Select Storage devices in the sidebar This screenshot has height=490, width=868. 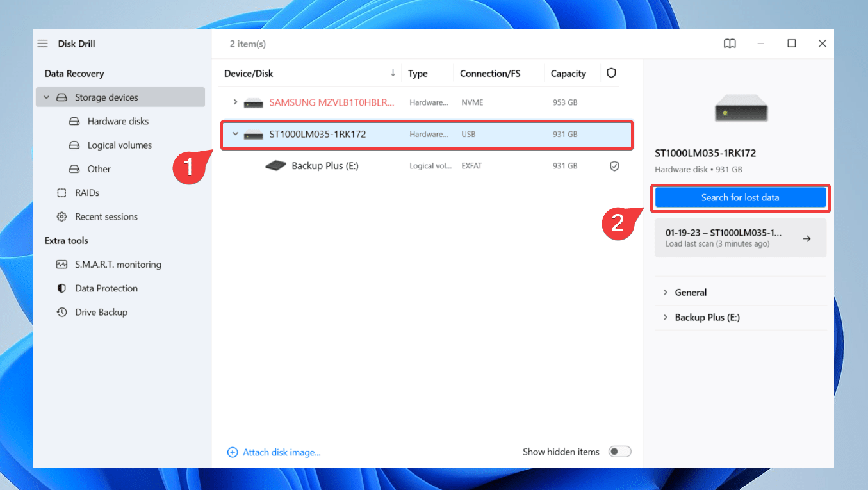(120, 97)
